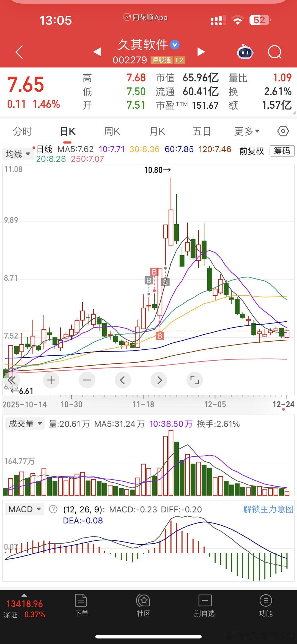The height and width of the screenshot is (644, 297).
Task: Tap 解锁主力意图 link
Action: point(268,509)
